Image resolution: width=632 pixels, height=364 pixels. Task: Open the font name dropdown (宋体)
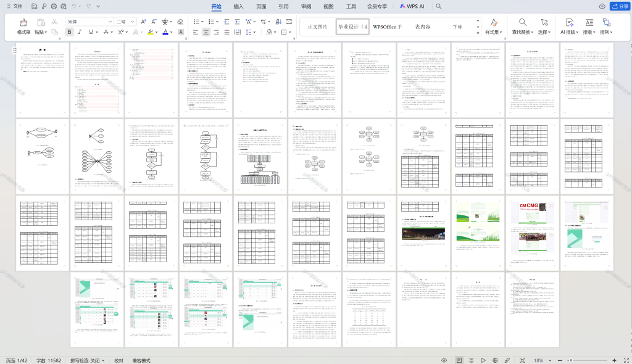tap(110, 22)
